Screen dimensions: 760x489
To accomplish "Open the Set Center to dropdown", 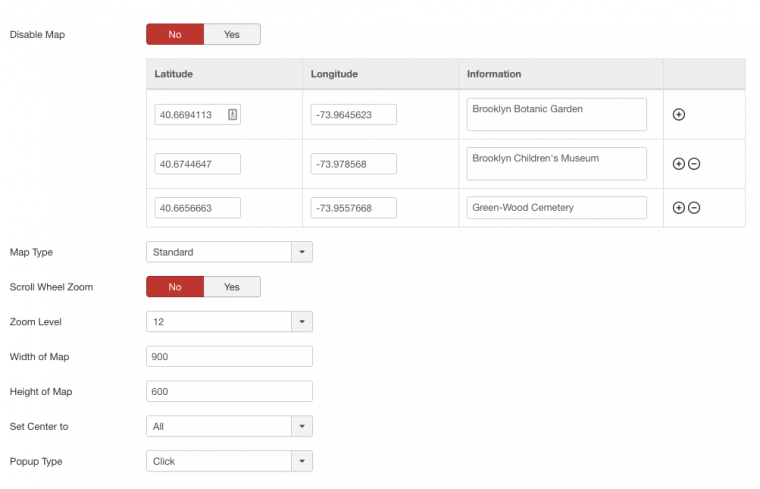I will [x=229, y=427].
